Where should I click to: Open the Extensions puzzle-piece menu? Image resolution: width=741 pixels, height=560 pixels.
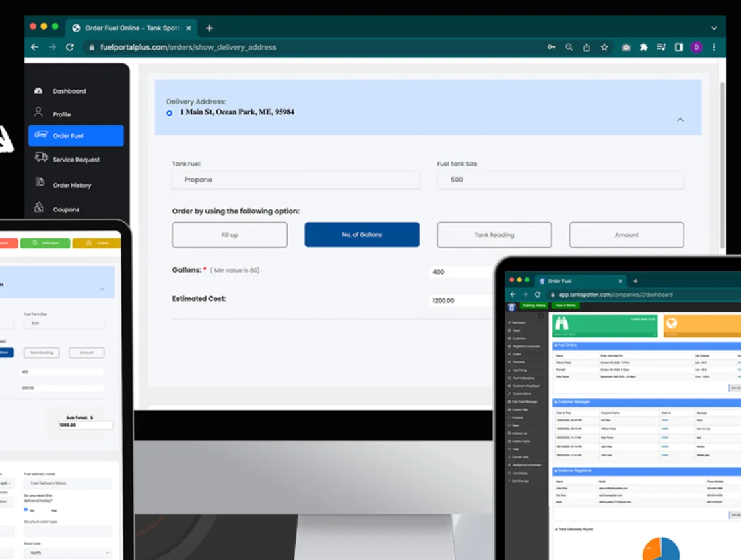pyautogui.click(x=643, y=47)
